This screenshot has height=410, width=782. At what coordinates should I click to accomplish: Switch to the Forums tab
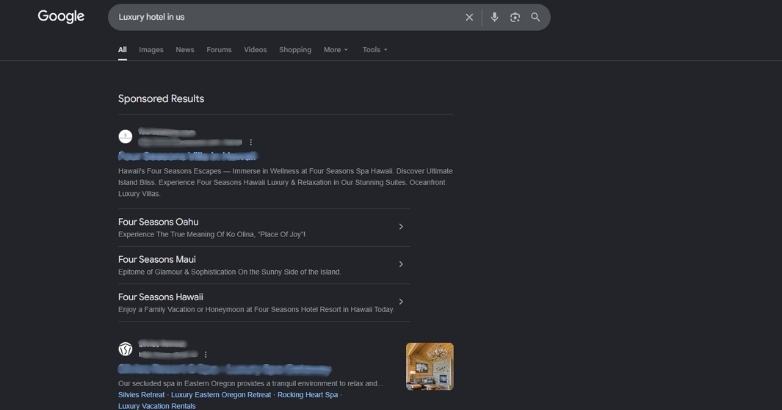click(219, 50)
